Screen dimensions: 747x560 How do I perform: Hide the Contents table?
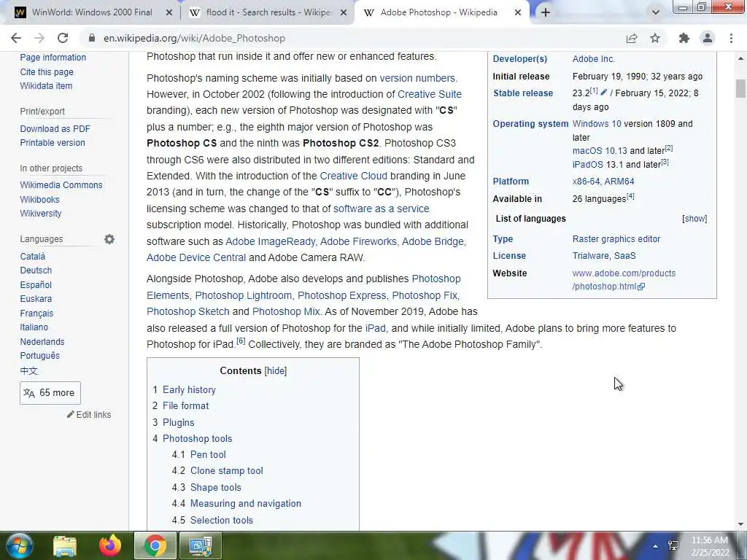(276, 371)
